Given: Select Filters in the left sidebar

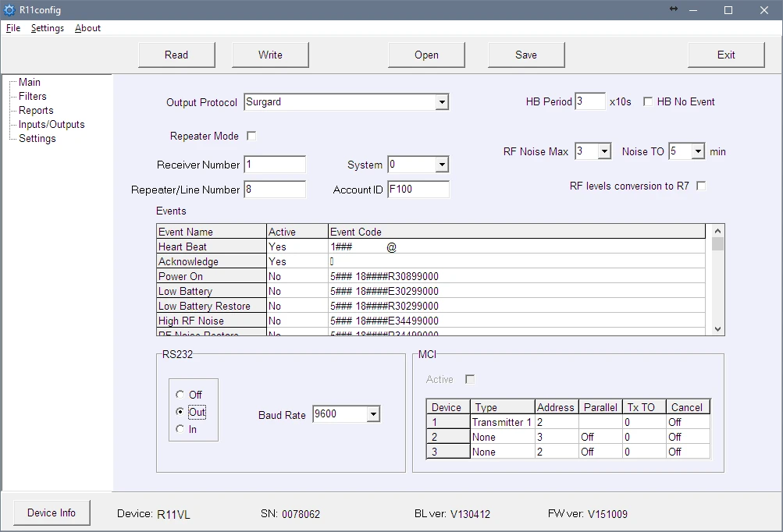Looking at the screenshot, I should point(32,96).
